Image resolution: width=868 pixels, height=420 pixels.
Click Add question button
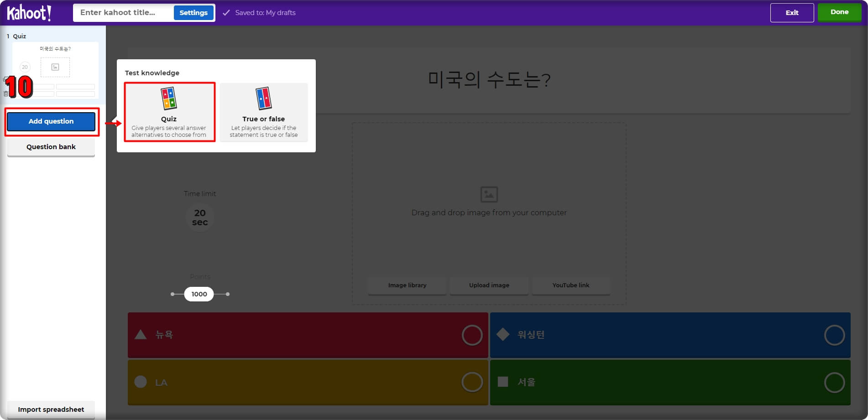51,121
